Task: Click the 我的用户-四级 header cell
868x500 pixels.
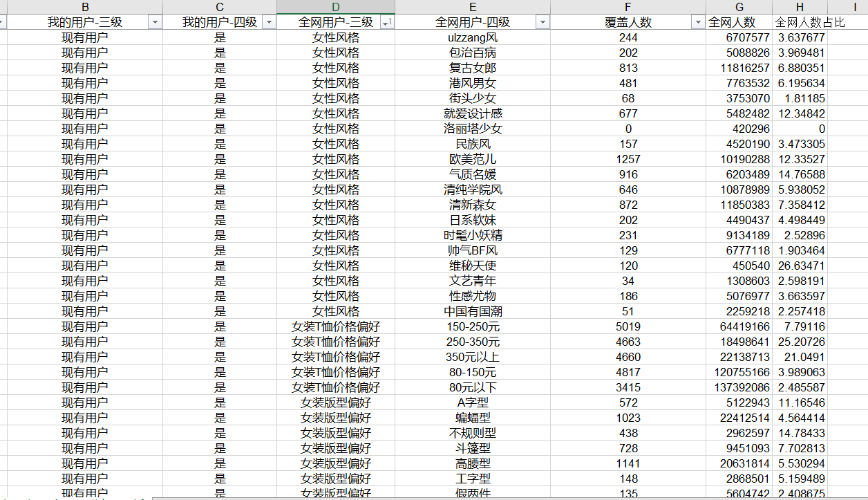Action: (220, 22)
